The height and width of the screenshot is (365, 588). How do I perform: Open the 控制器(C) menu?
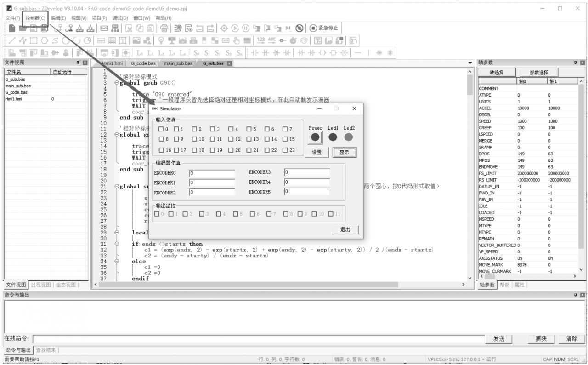pyautogui.click(x=35, y=18)
